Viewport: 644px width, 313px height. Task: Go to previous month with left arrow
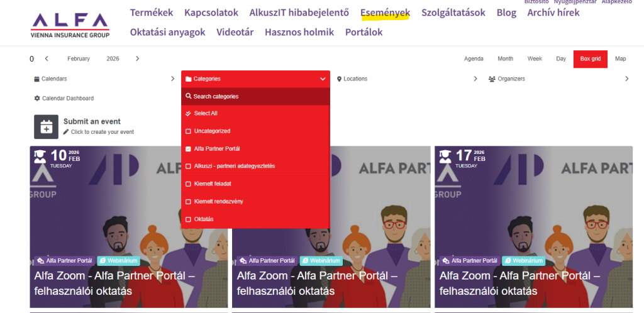[47, 58]
